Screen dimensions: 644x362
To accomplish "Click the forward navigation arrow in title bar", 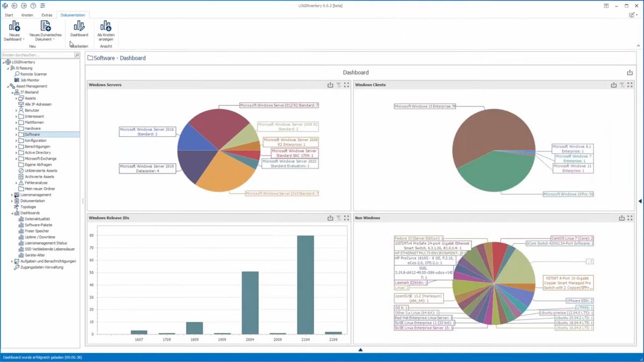I will point(24,5).
